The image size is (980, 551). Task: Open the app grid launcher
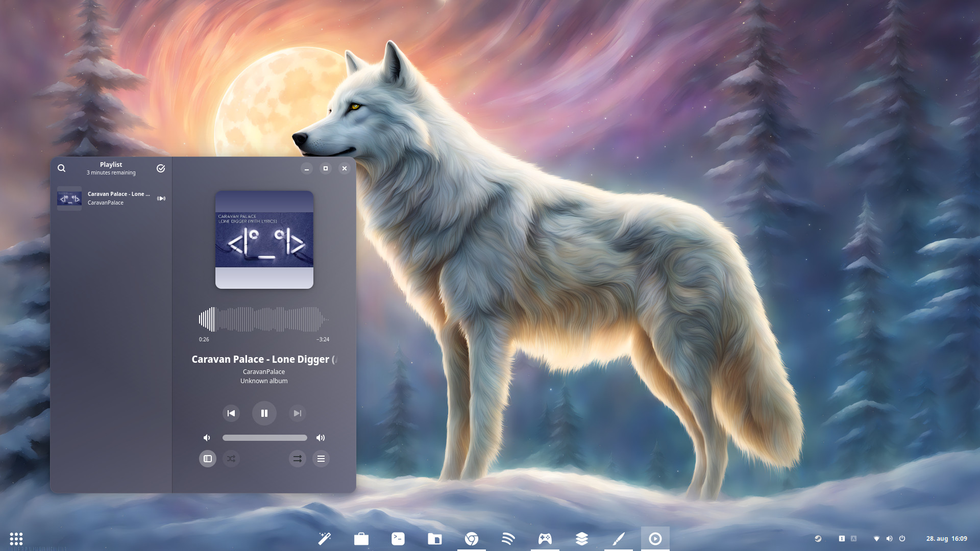coord(16,539)
